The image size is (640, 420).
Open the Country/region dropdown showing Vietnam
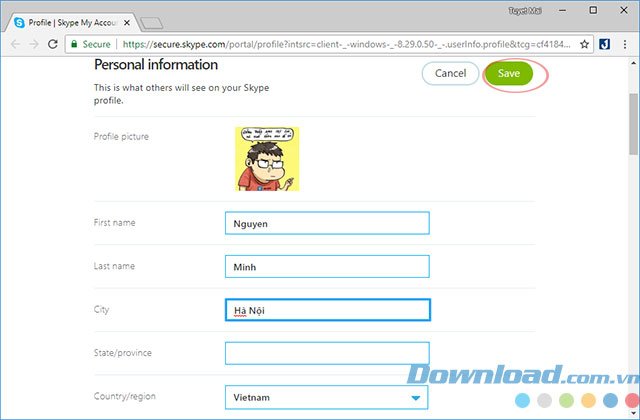[x=327, y=397]
